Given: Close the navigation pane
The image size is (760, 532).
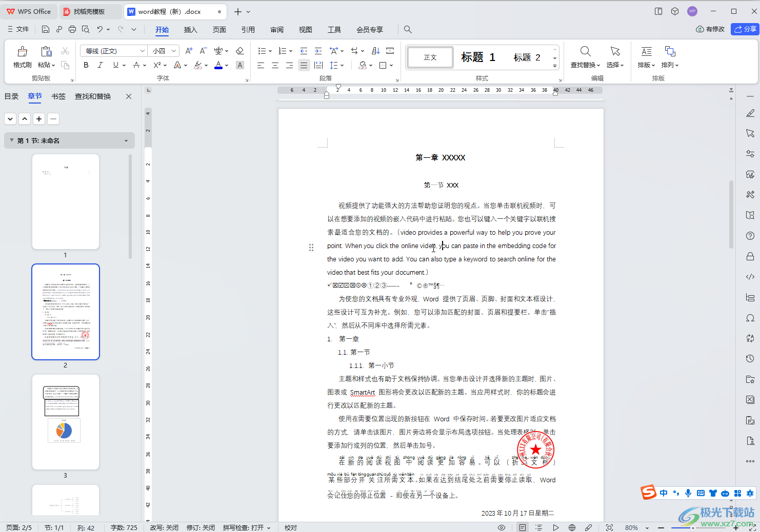Looking at the screenshot, I should coord(129,96).
